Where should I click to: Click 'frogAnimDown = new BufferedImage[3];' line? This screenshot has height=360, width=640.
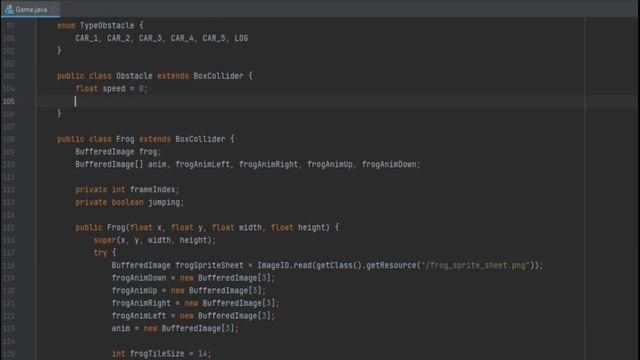tap(193, 278)
